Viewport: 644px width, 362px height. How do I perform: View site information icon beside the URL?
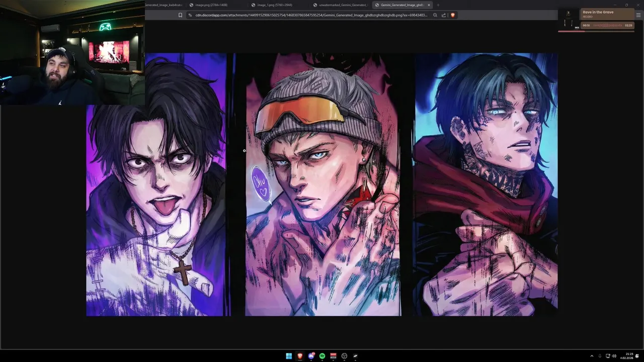190,15
